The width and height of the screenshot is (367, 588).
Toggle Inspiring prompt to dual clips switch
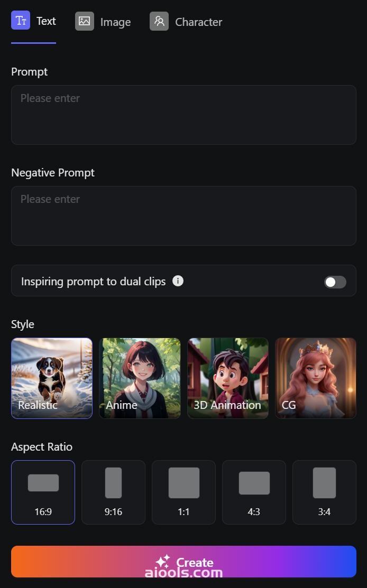335,282
